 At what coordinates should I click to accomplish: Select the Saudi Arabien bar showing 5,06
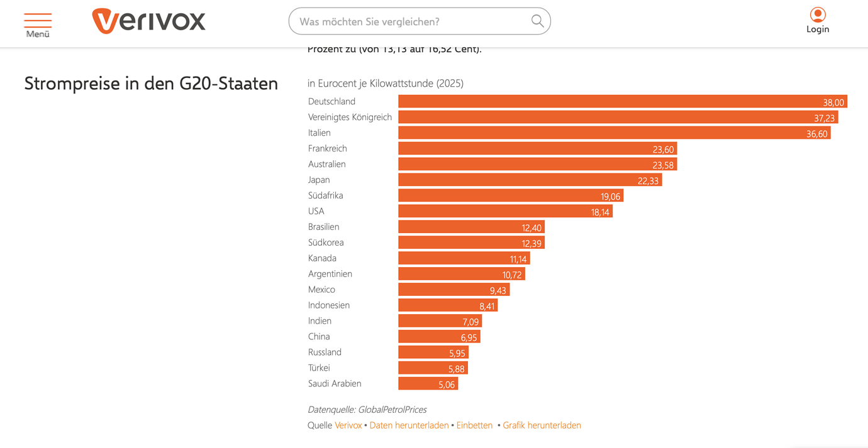click(428, 384)
